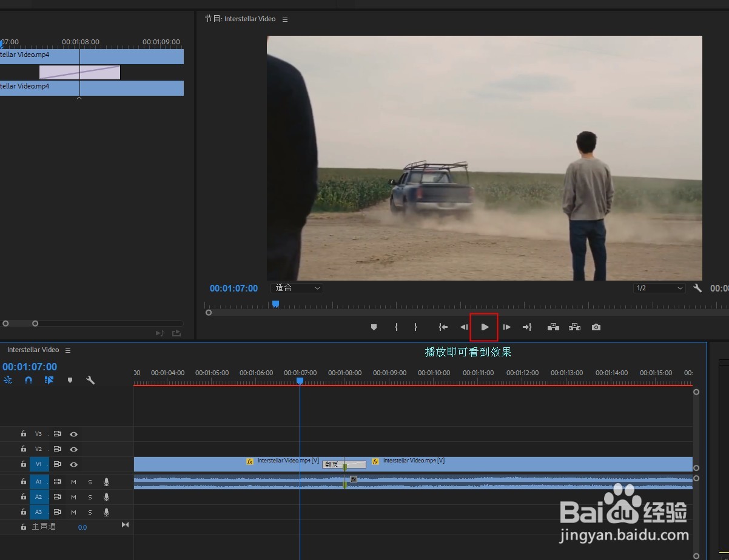This screenshot has height=560, width=729.
Task: Select the 翻页 transition on V1
Action: tap(344, 464)
